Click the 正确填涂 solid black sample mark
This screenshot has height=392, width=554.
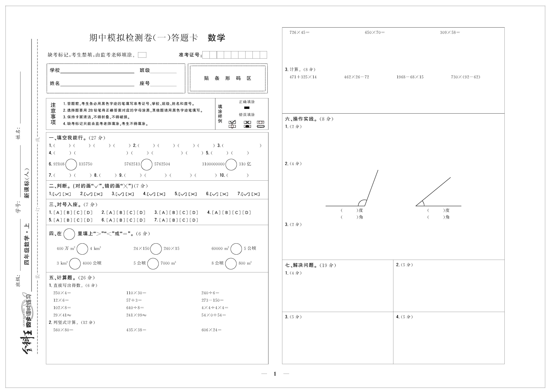[247, 108]
